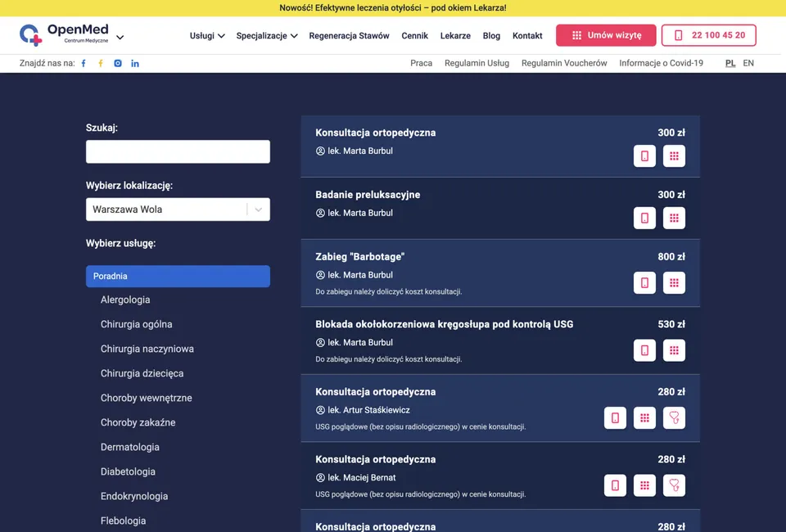Click stethoscope icon for lek. Artur Staśkiewicz

[674, 417]
